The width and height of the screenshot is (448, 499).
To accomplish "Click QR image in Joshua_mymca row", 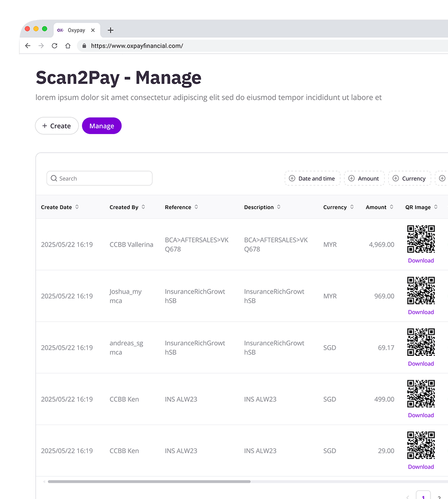I will [x=421, y=290].
